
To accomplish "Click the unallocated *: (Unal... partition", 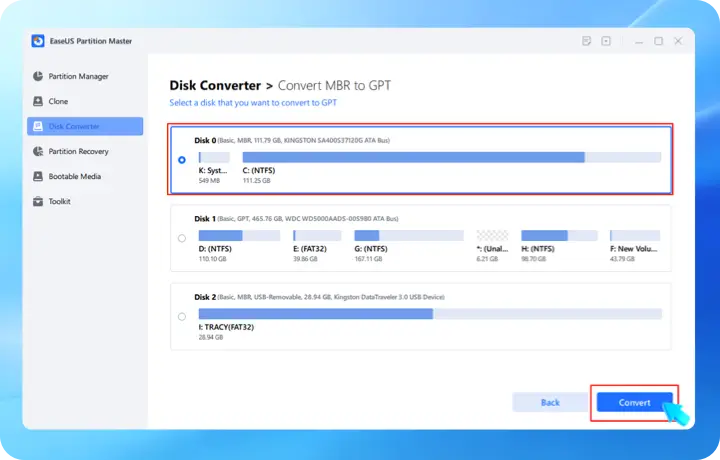I will point(492,236).
